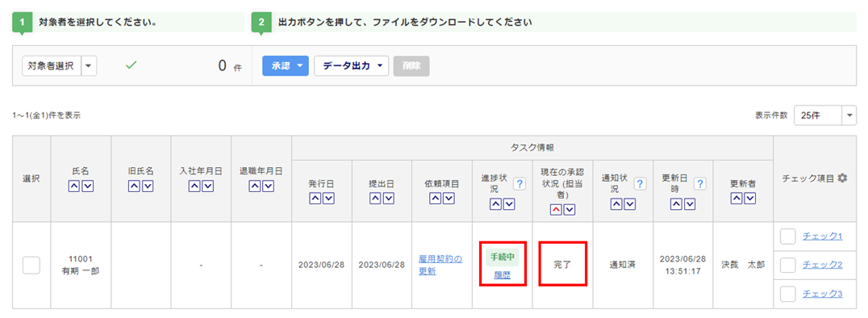Sort 氏名 column descending
Viewport: 868px width, 318px height.
tap(87, 187)
